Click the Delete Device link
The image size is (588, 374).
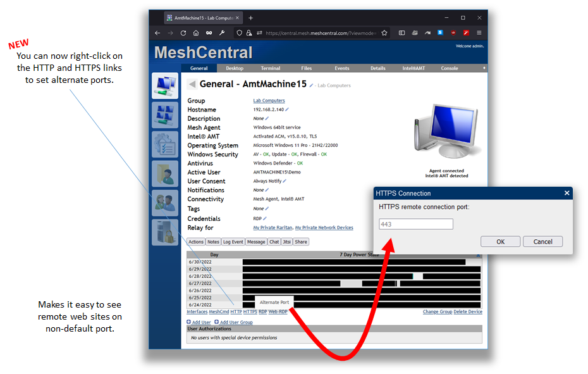tap(468, 311)
